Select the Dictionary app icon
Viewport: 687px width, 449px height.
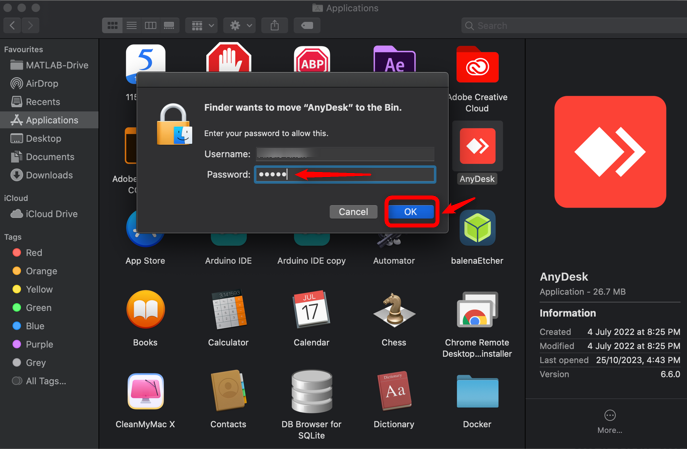click(394, 393)
